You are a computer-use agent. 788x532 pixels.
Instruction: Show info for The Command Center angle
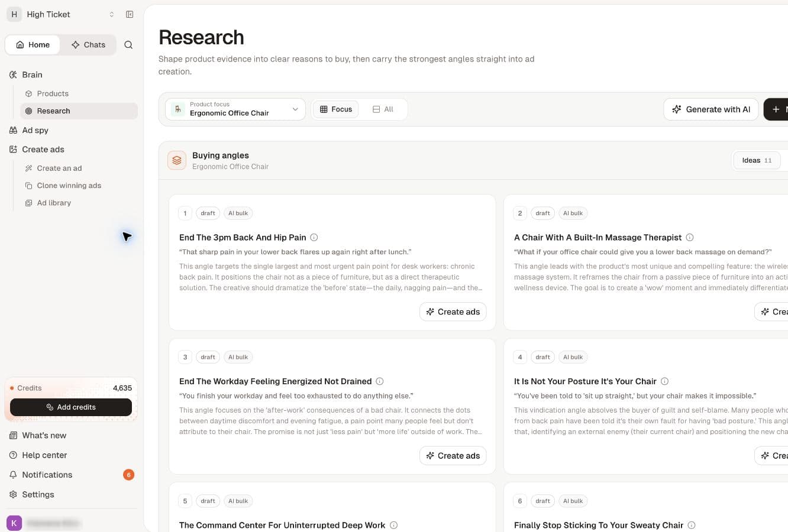pos(394,525)
